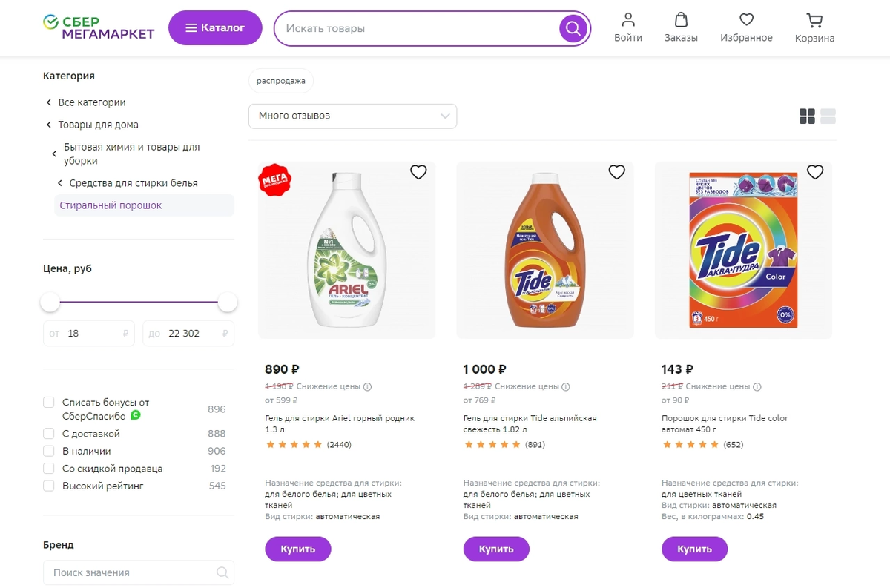Open the Войти login icon

pos(628,27)
